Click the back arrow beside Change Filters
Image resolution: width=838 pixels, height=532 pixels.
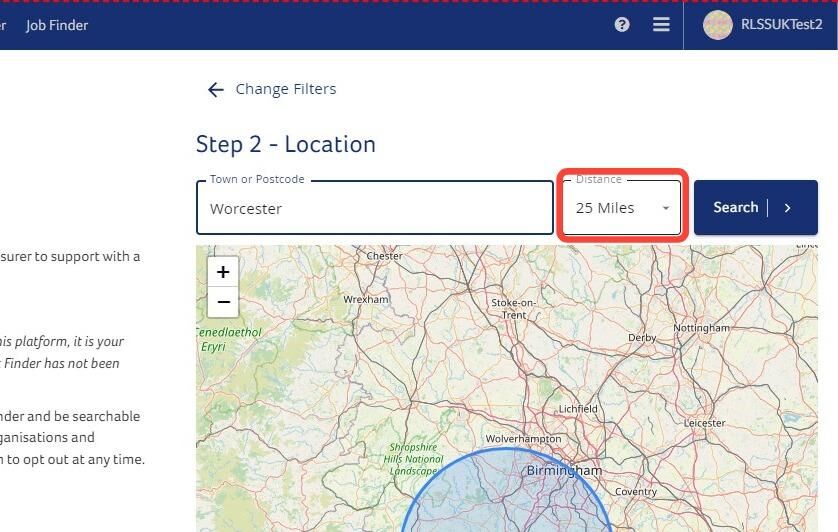pyautogui.click(x=215, y=89)
